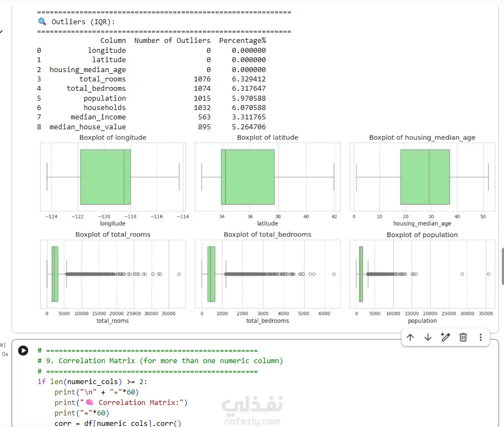Click the total_bedrooms boxplot

point(268,274)
